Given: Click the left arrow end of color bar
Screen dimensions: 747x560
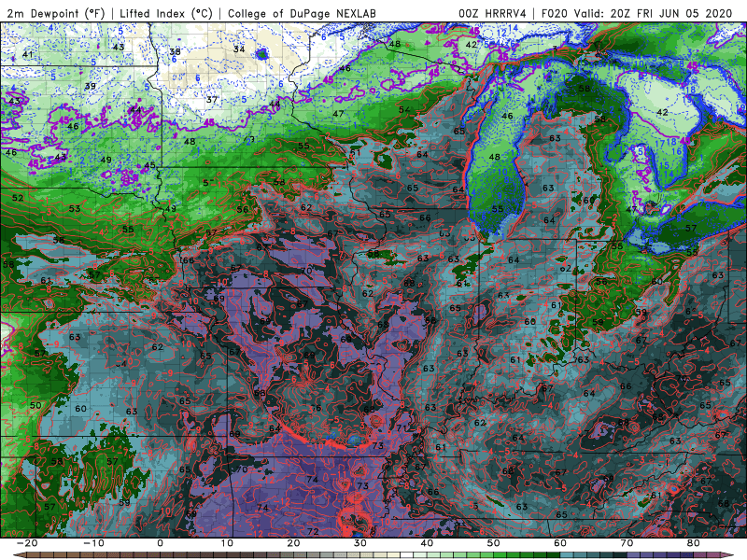Looking at the screenshot, I should (19, 555).
